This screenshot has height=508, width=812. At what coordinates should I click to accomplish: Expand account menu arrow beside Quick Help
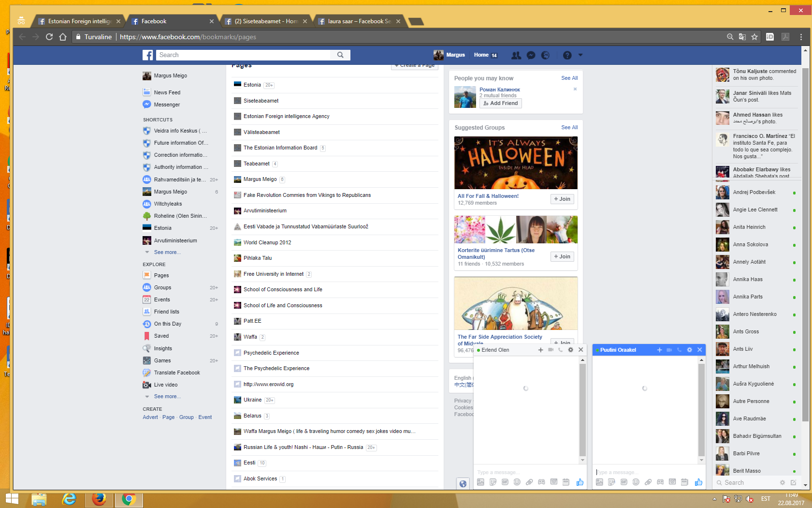(580, 55)
